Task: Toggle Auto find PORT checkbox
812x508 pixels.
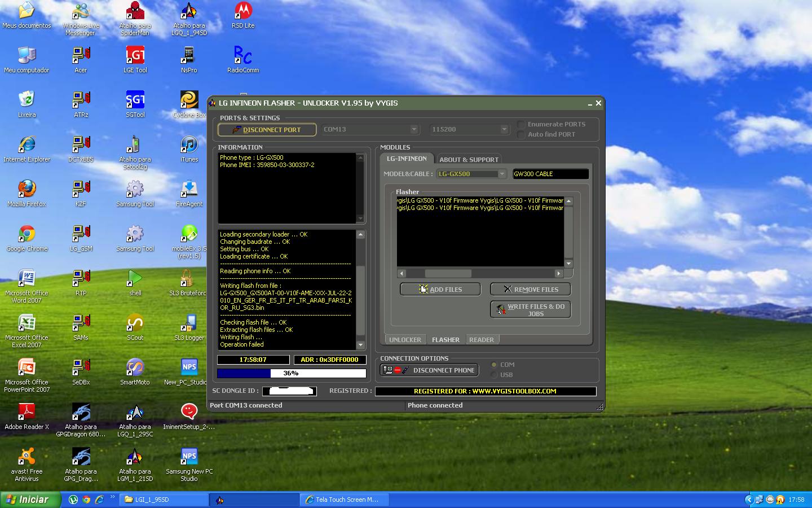Action: tap(521, 134)
